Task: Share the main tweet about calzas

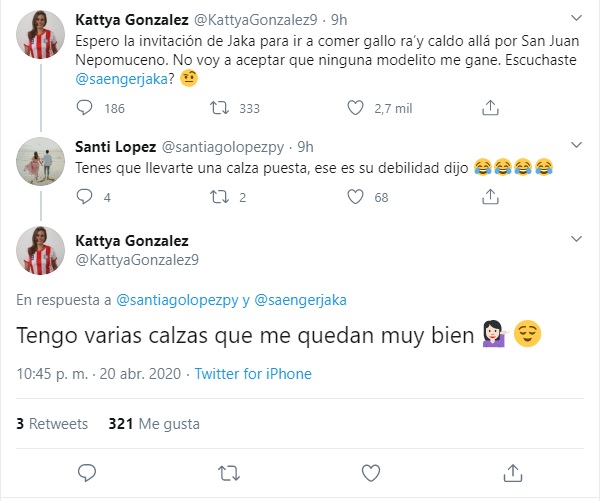Action: [x=513, y=471]
